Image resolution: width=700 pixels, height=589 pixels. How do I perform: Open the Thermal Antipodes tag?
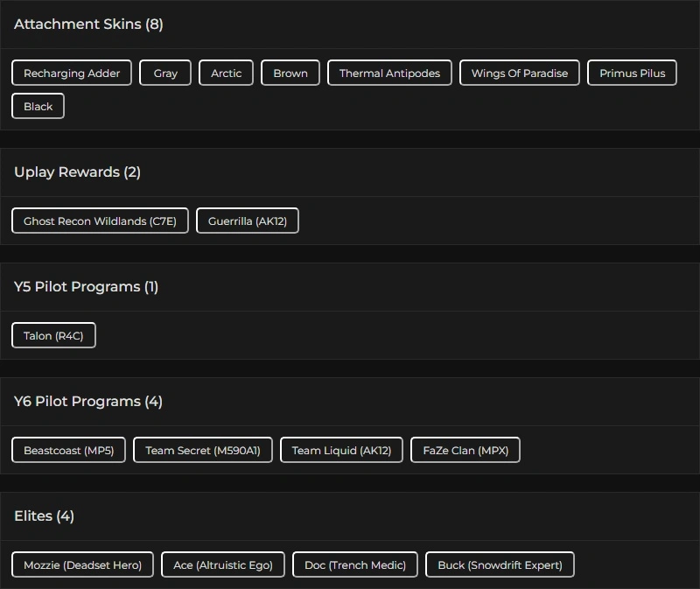tap(389, 73)
